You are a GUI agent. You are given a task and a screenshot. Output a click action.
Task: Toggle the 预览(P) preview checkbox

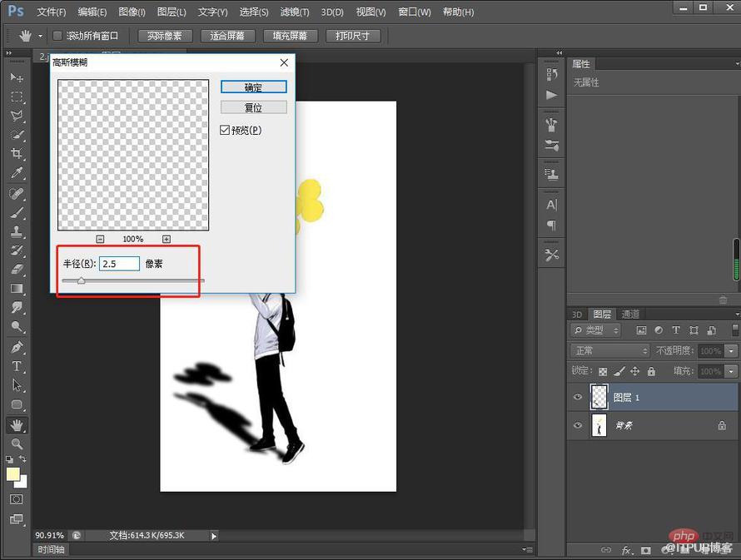pos(225,130)
